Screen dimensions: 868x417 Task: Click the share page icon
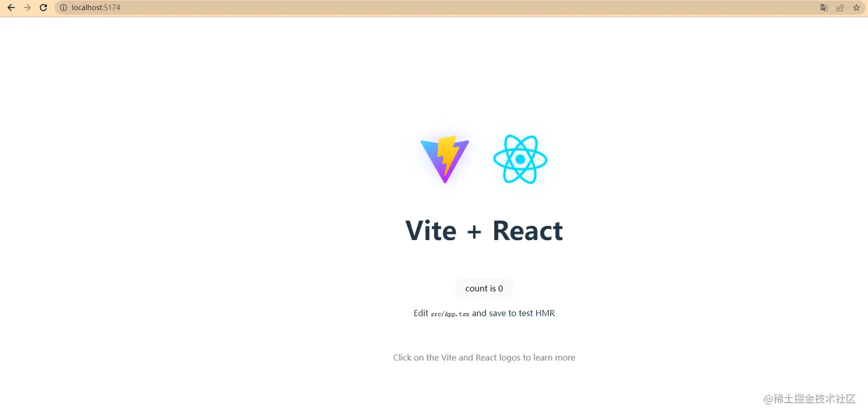840,8
